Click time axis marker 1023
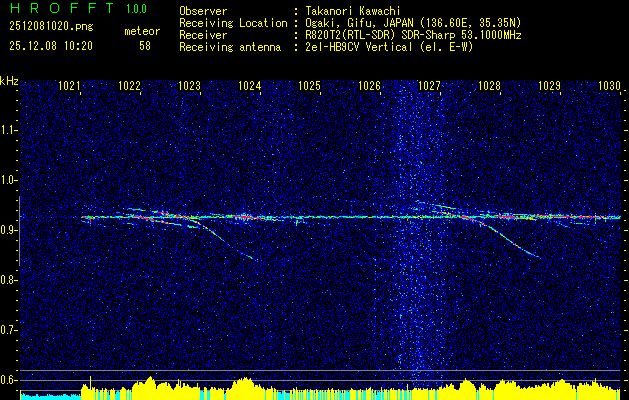Screen dimensions: 629x400 pyautogui.click(x=189, y=86)
